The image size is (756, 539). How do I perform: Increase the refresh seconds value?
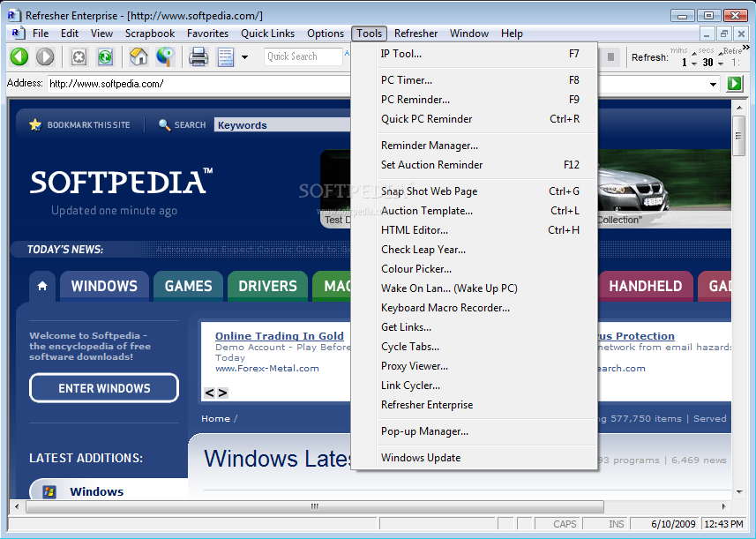(x=721, y=54)
